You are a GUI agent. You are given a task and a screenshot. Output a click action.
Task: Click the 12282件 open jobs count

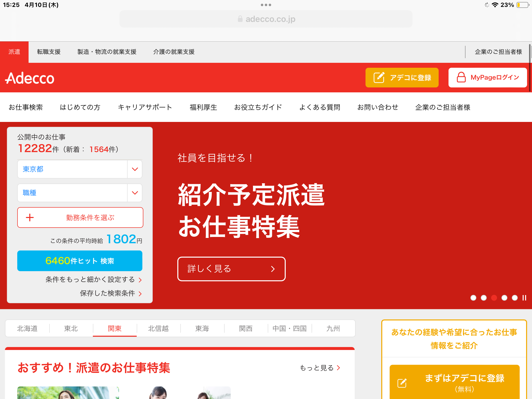[x=38, y=149]
